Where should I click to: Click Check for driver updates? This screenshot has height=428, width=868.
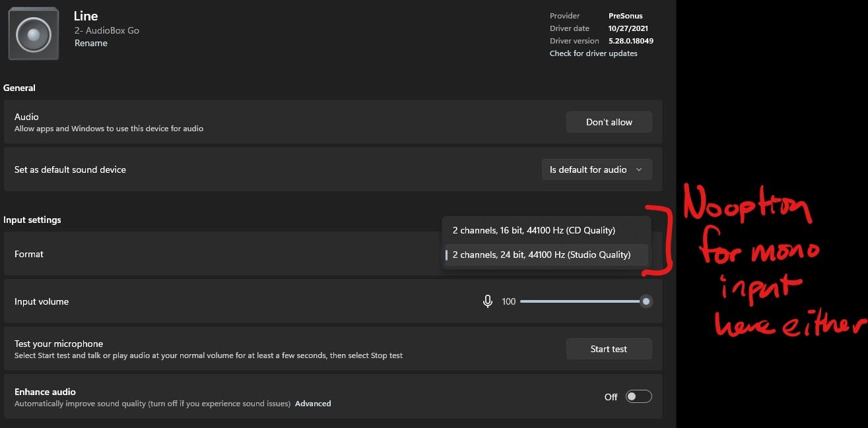tap(593, 53)
